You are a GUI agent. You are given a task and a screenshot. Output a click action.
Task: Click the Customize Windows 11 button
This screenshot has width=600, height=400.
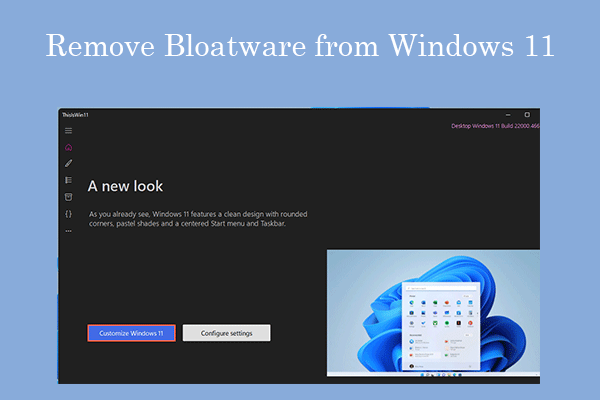point(131,333)
